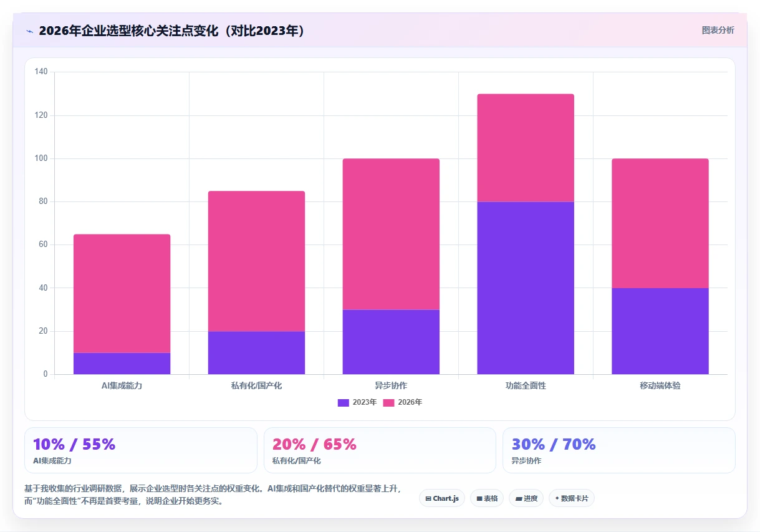
Task: Click the chart icon beside the title
Action: (x=29, y=31)
